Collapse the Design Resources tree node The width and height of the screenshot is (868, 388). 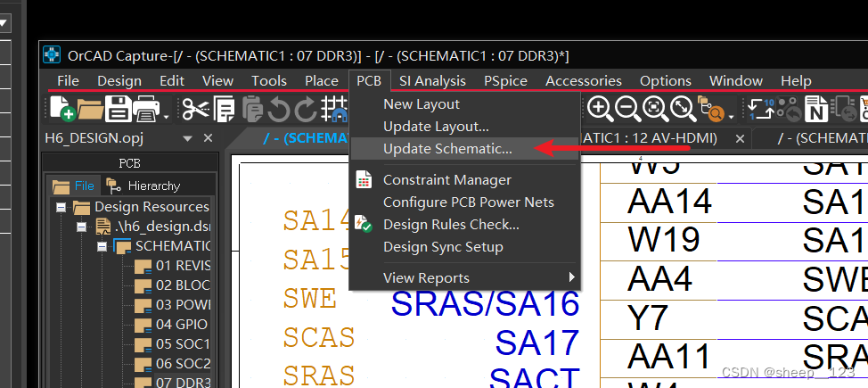(61, 207)
